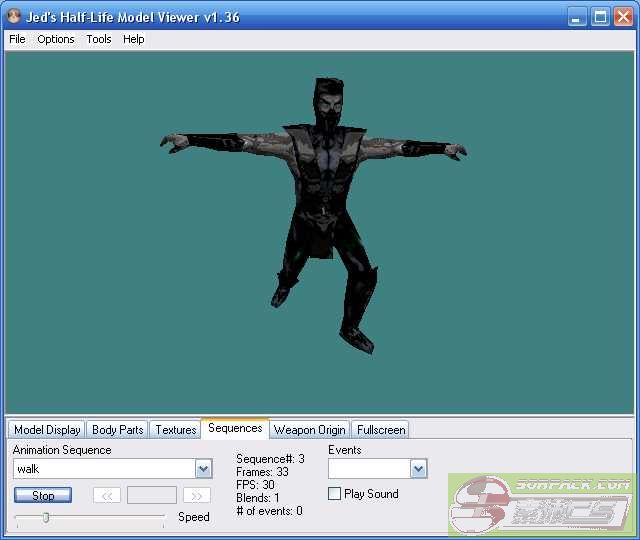This screenshot has width=640, height=540.
Task: Click the 'Blends: 1' text
Action: point(258,498)
